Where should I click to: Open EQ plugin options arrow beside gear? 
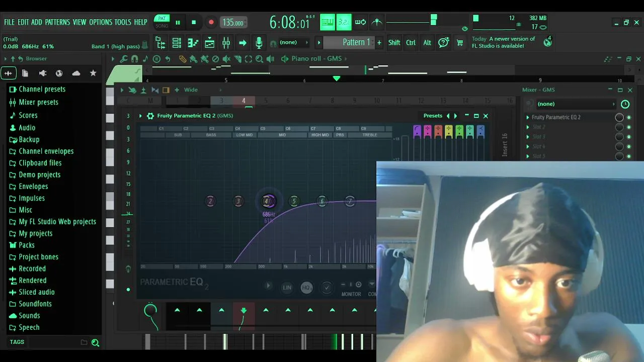click(140, 116)
